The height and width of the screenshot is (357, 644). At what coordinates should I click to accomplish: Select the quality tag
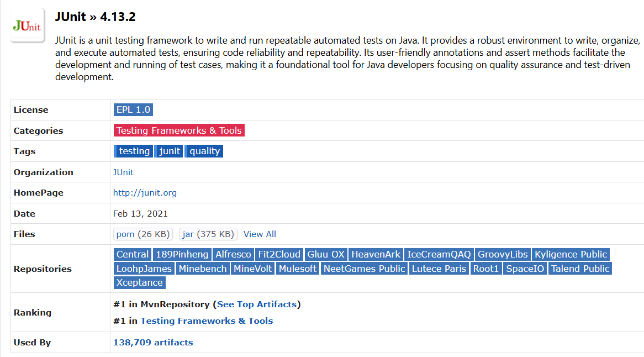(204, 151)
